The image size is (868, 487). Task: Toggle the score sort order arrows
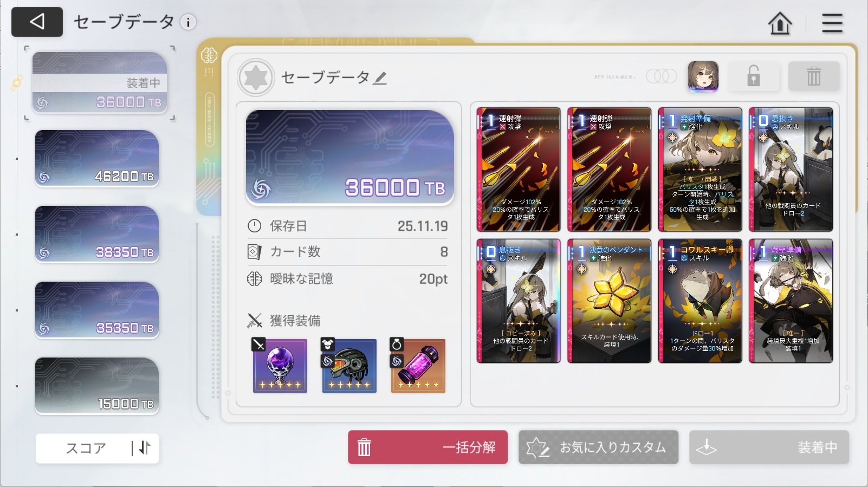(x=145, y=448)
